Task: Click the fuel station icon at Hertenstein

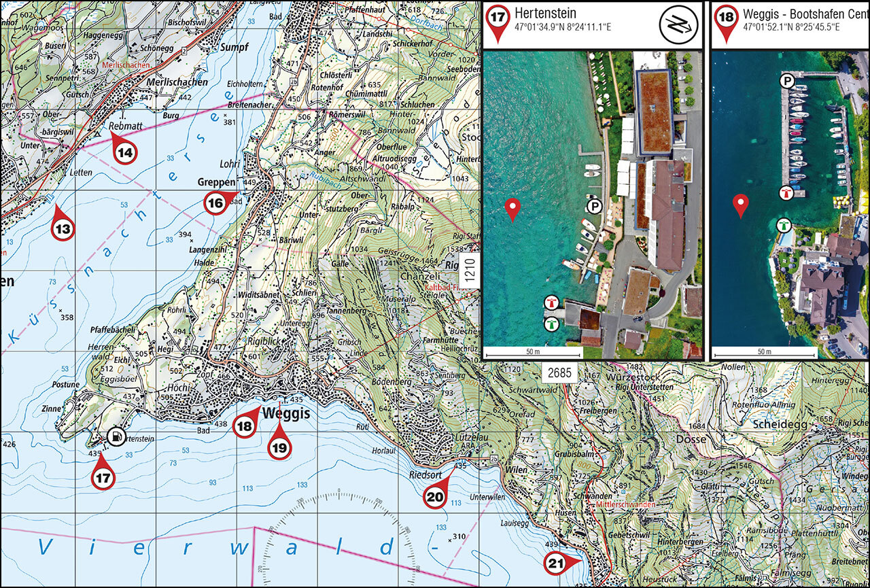Action: (116, 436)
